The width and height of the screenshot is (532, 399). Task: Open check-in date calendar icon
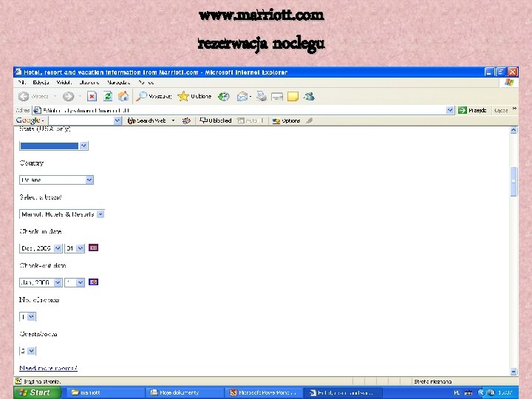93,248
